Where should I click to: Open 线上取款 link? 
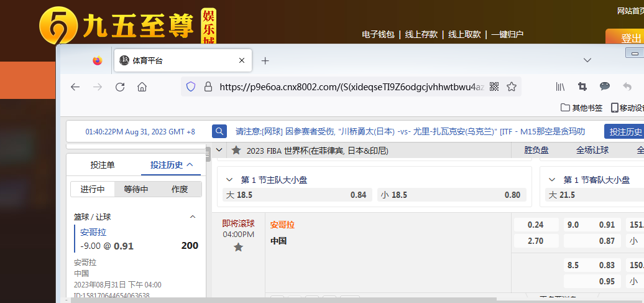tap(464, 34)
